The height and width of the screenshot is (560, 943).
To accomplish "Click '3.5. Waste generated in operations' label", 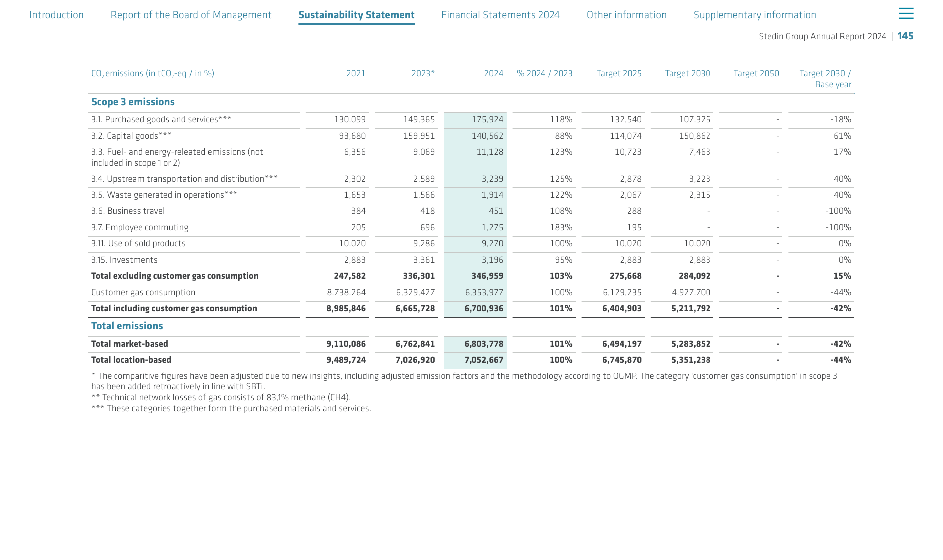I will pyautogui.click(x=164, y=195).
